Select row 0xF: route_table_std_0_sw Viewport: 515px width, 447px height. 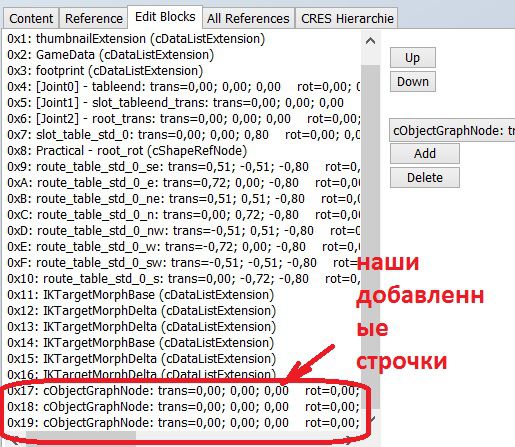click(x=182, y=263)
